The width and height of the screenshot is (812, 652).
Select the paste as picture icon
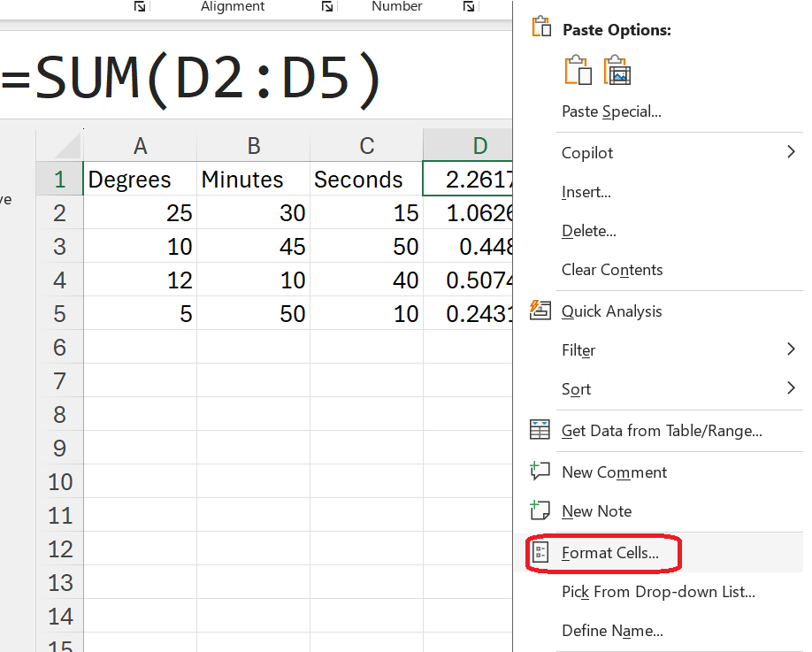(x=617, y=69)
